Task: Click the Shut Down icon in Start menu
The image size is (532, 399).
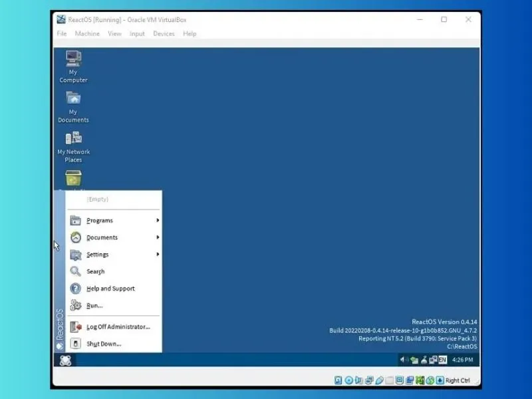Action: click(x=75, y=344)
